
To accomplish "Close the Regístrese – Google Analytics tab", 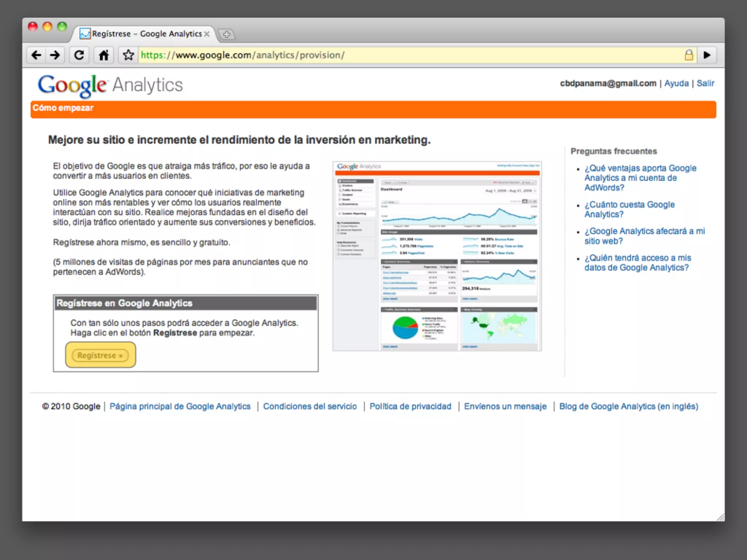I will [x=207, y=34].
